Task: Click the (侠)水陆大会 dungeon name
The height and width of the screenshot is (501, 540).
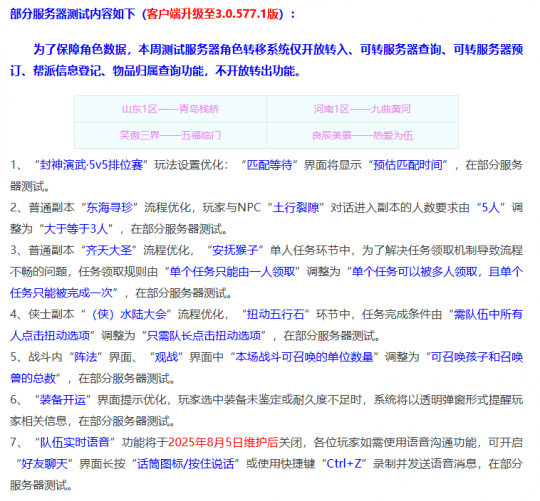Action: click(128, 314)
